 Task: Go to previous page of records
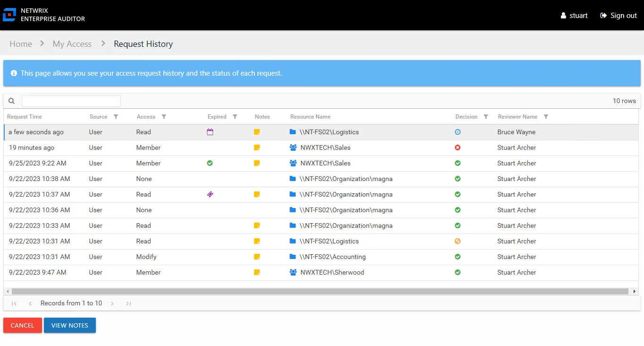click(x=30, y=303)
